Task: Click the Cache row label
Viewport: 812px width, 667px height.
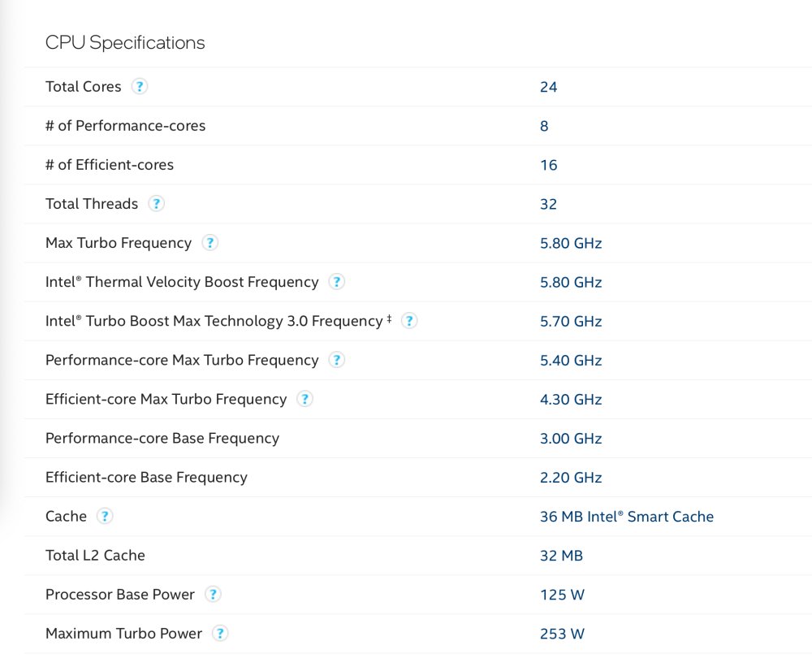Action: [67, 516]
